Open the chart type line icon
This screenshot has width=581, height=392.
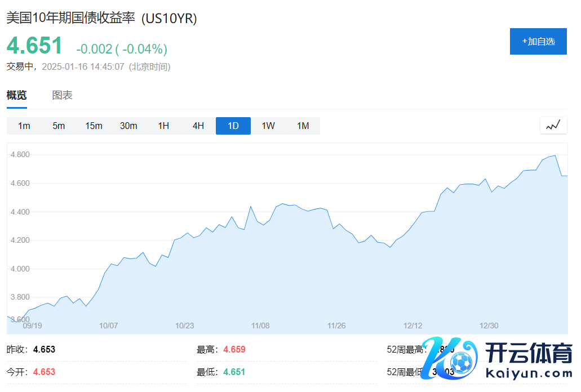pos(553,126)
